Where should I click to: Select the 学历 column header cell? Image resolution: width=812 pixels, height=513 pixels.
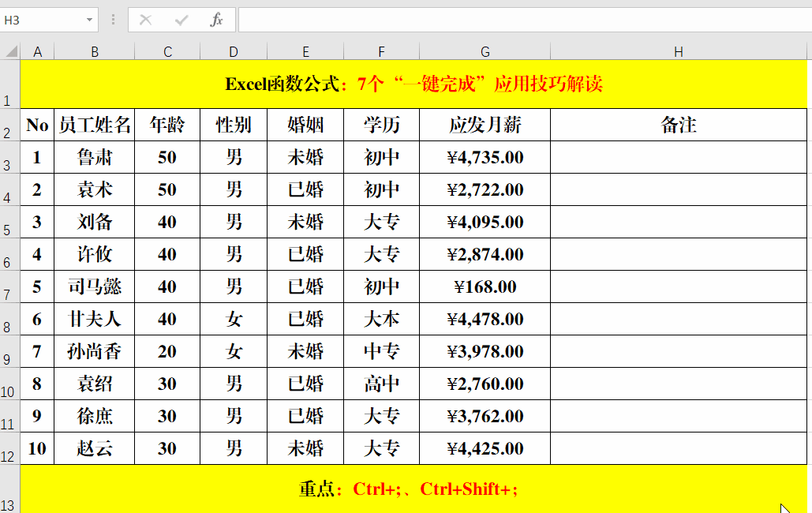pyautogui.click(x=381, y=124)
